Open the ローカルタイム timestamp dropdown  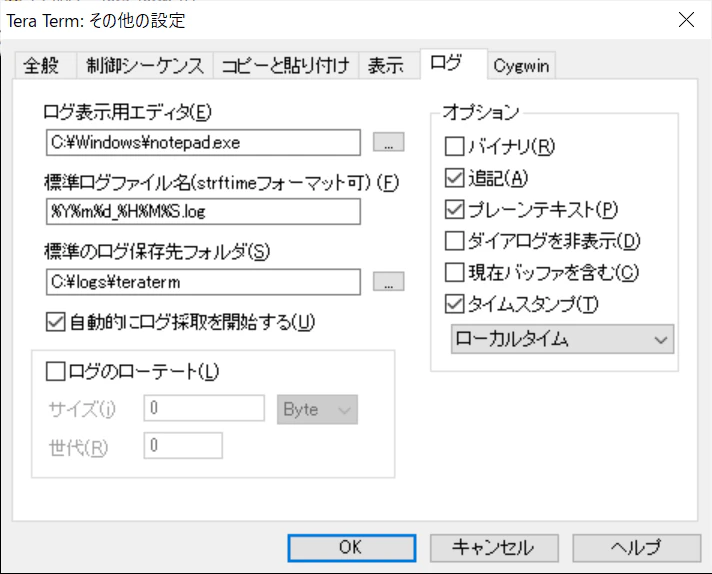click(562, 339)
